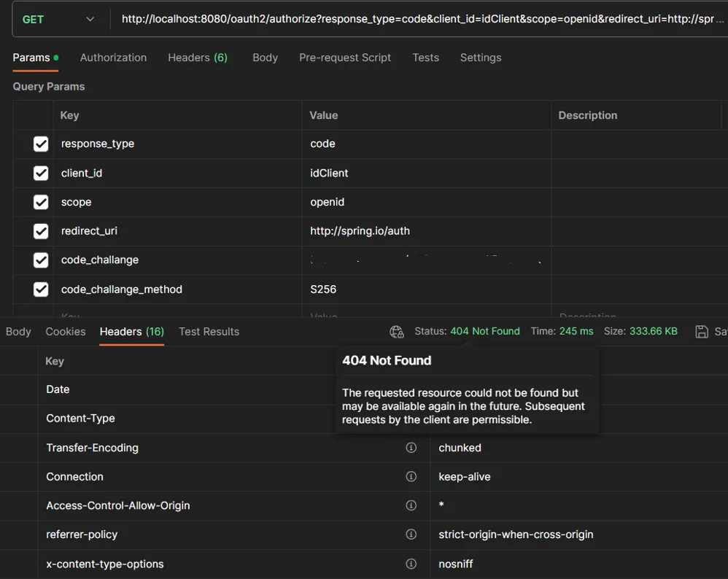Click the value 'keep-alive'
This screenshot has height=579, width=728.
click(x=464, y=477)
